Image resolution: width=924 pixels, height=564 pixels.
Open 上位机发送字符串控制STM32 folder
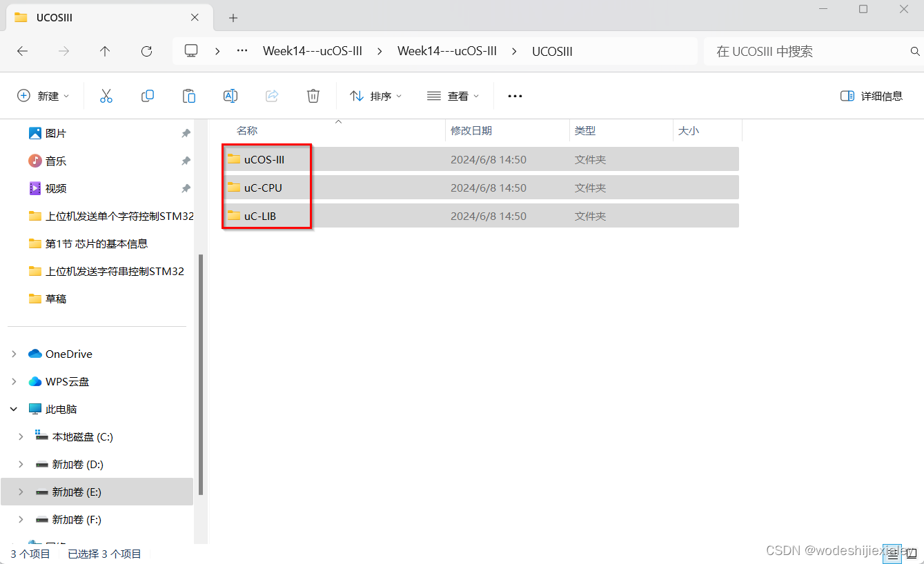pos(107,271)
